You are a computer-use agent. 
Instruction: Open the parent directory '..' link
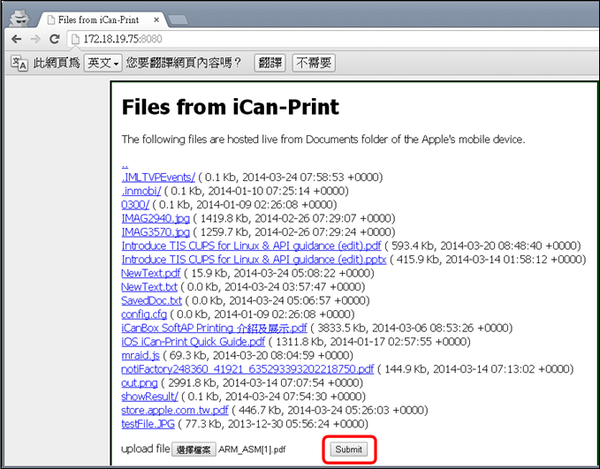pyautogui.click(x=125, y=166)
